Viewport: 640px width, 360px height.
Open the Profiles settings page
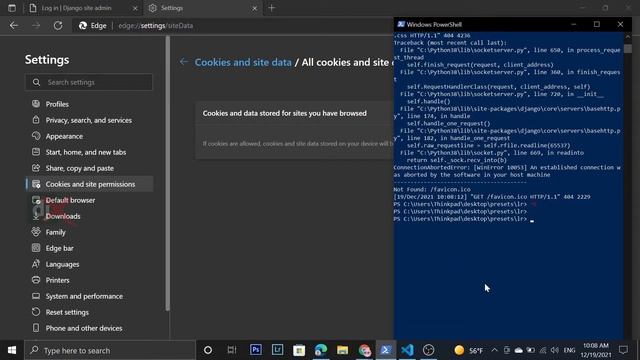click(57, 104)
